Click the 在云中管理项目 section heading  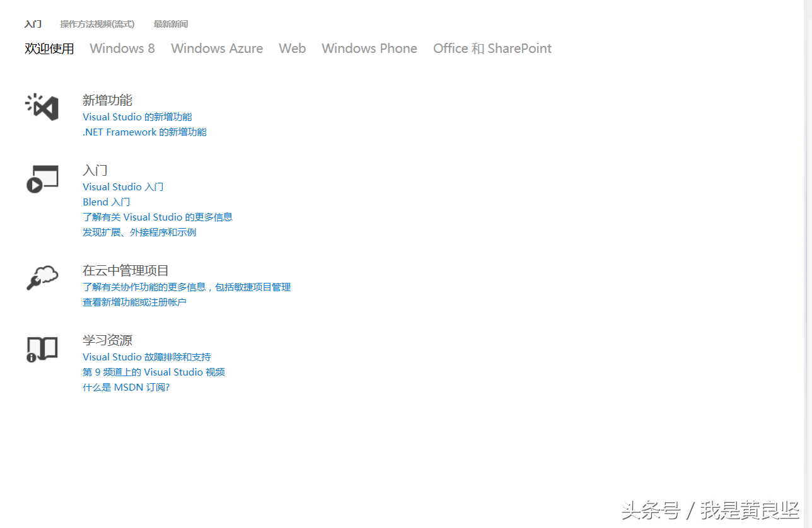click(125, 270)
